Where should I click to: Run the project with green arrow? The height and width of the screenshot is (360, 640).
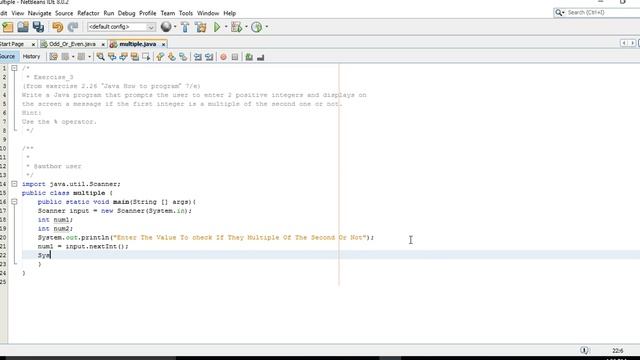pos(217,27)
